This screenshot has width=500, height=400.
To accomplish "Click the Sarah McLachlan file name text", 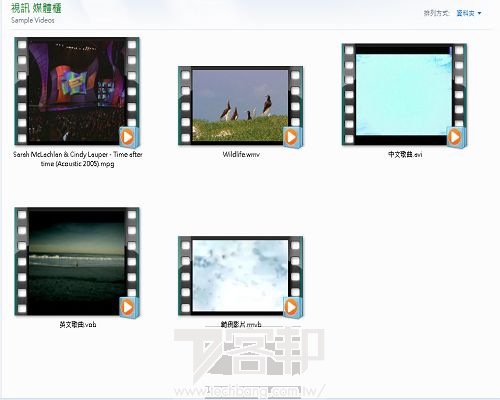I will coord(78,159).
